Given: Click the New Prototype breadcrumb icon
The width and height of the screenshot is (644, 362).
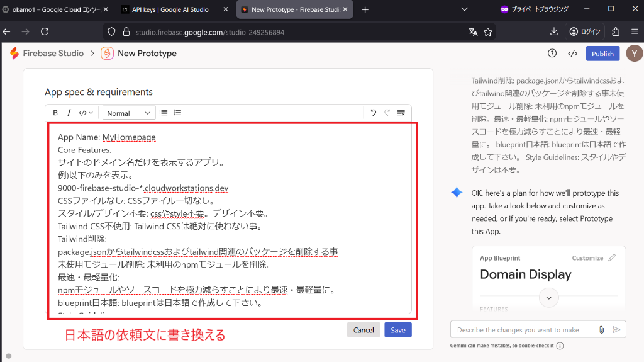Looking at the screenshot, I should (107, 53).
